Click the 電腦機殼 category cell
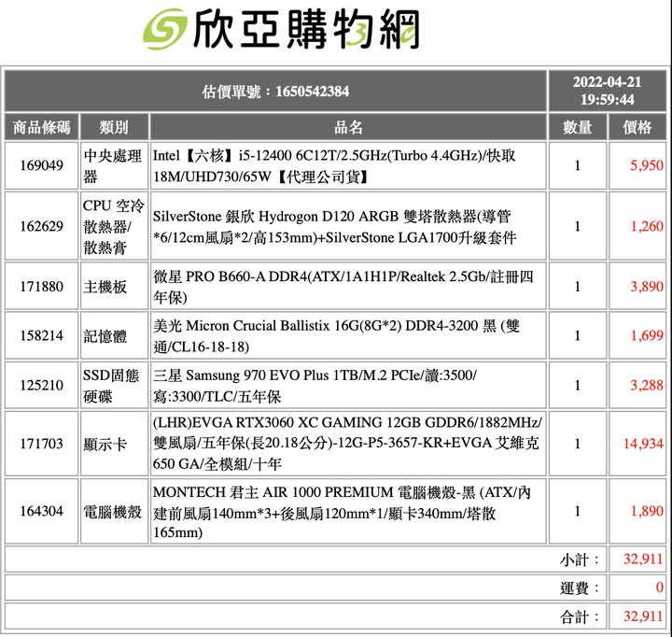This screenshot has width=672, height=637. (x=114, y=511)
